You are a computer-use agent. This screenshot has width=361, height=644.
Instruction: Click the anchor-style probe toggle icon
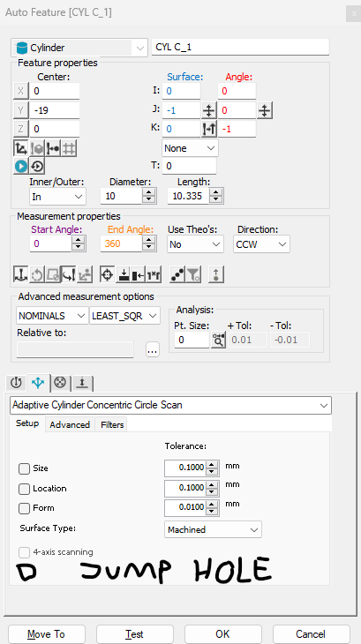[x=21, y=274]
